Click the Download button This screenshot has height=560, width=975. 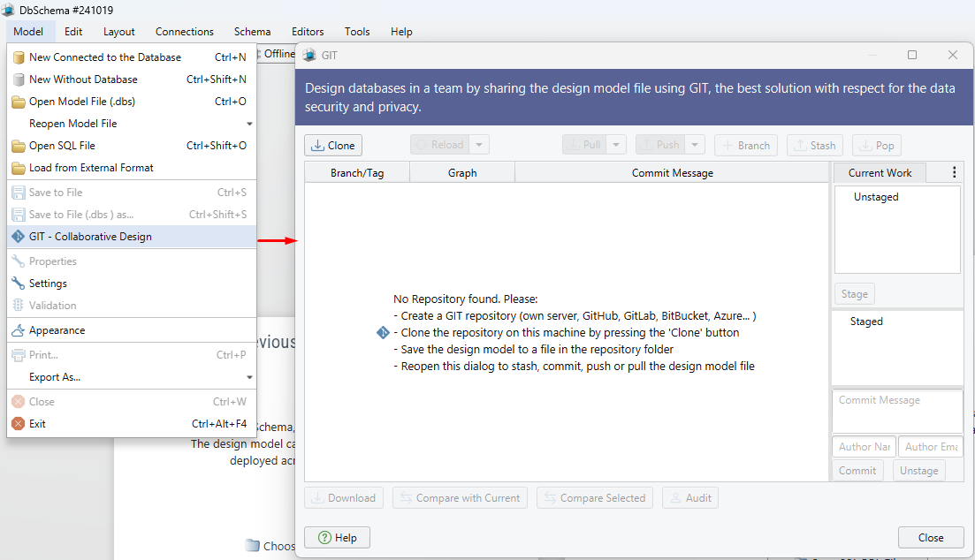tap(344, 498)
